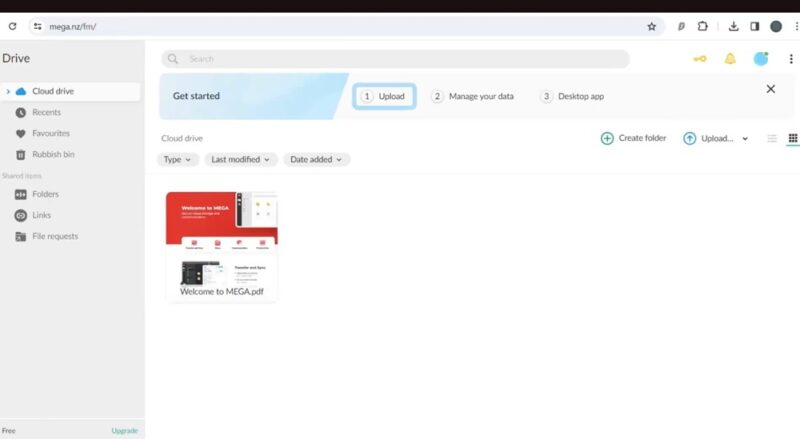
Task: Click the Drive heading
Action: (16, 58)
